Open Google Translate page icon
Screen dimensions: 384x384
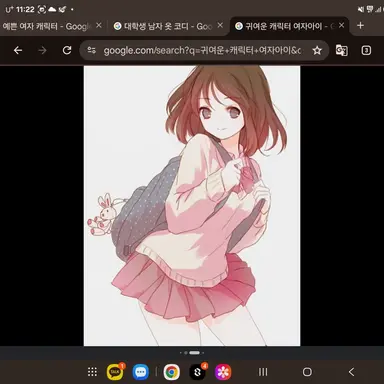342,50
